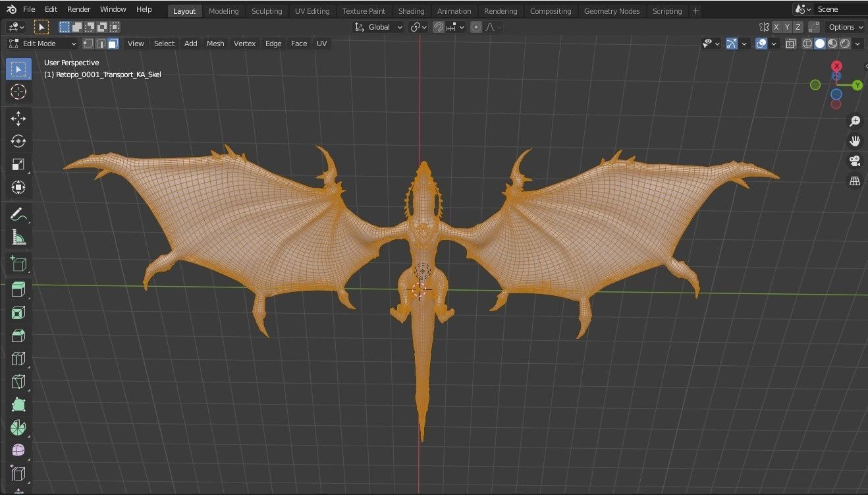
Task: Select the Add Cube tool
Action: coord(18,264)
